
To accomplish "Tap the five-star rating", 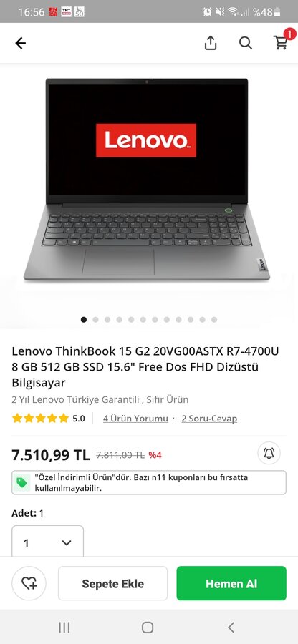I will coord(40,418).
